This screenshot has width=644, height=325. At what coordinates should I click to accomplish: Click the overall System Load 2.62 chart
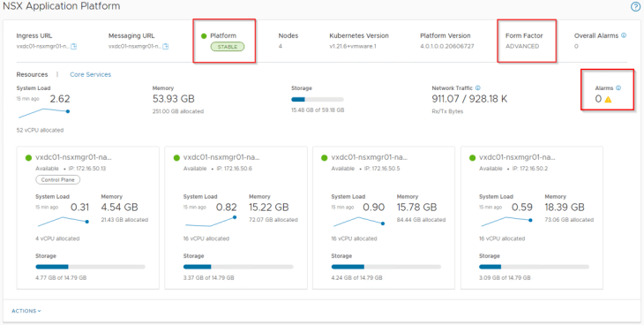(x=43, y=113)
